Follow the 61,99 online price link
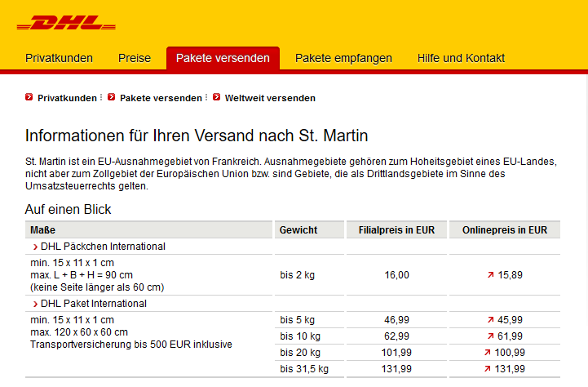The height and width of the screenshot is (387, 588). click(510, 336)
